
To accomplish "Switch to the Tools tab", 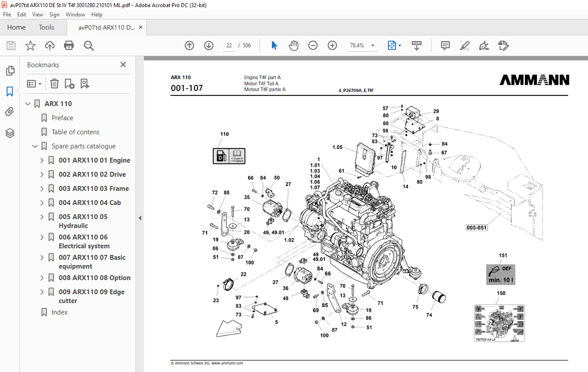I will point(46,27).
